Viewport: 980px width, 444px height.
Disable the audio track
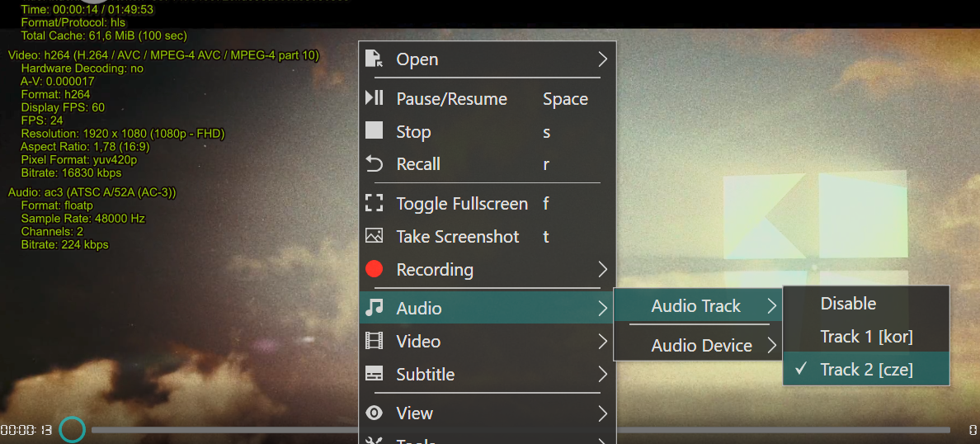coord(848,304)
